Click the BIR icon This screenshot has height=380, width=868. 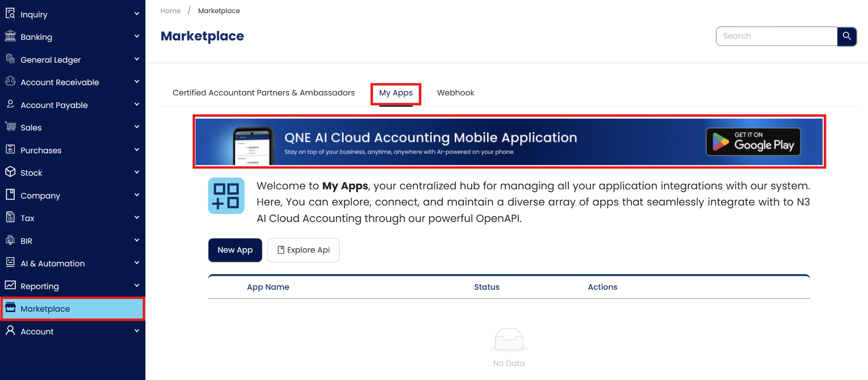pyautogui.click(x=10, y=240)
